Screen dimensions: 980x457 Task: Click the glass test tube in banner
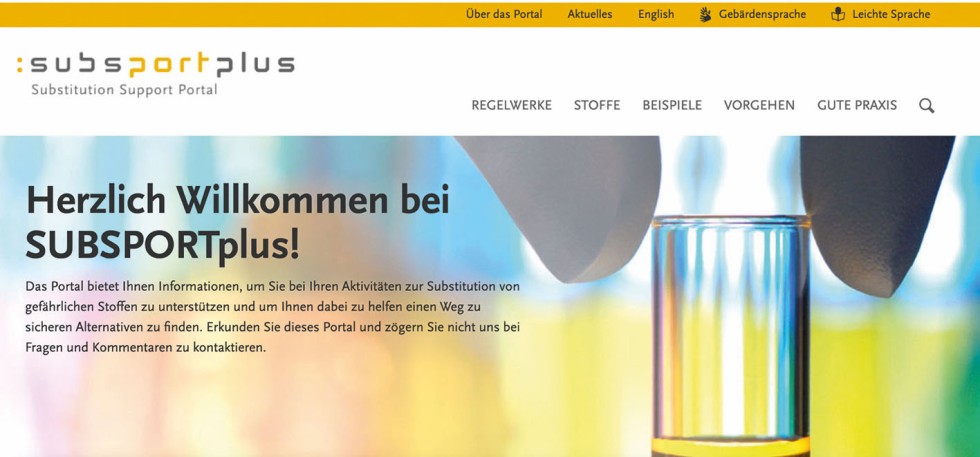click(731, 336)
